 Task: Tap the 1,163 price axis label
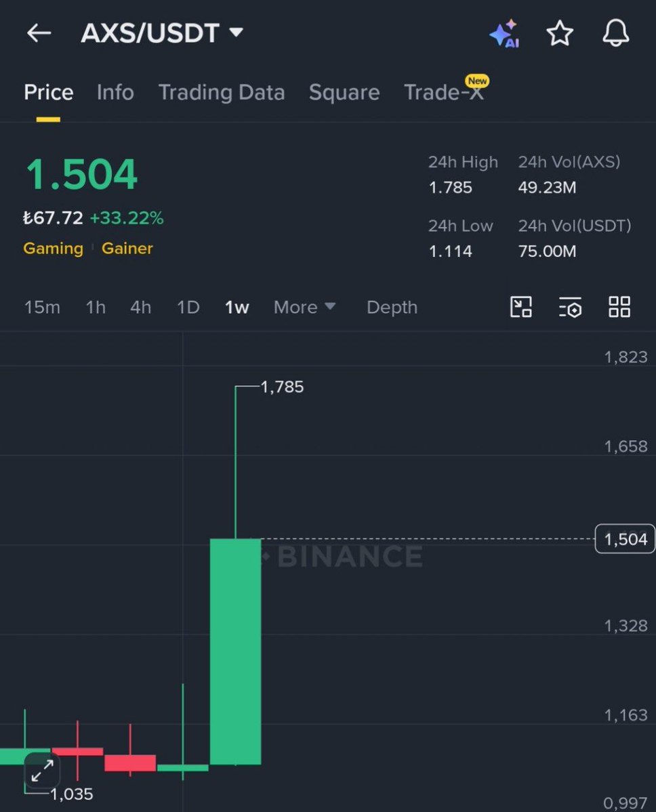pos(626,715)
